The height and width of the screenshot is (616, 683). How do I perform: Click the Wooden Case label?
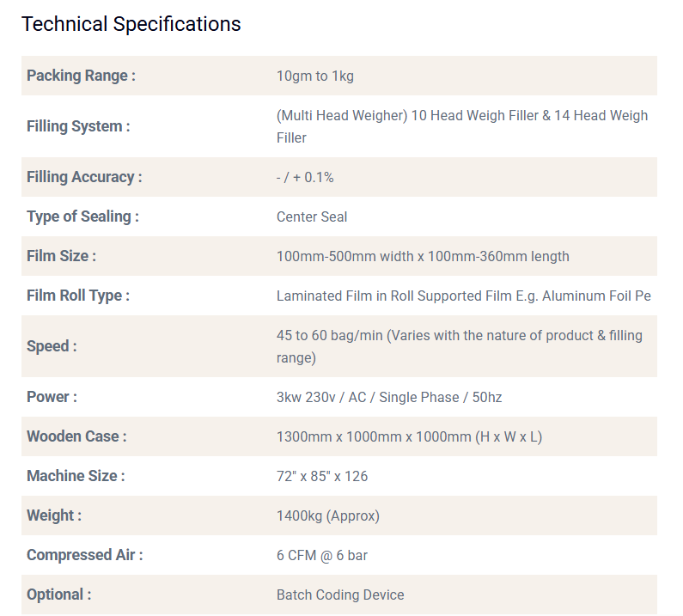76,436
